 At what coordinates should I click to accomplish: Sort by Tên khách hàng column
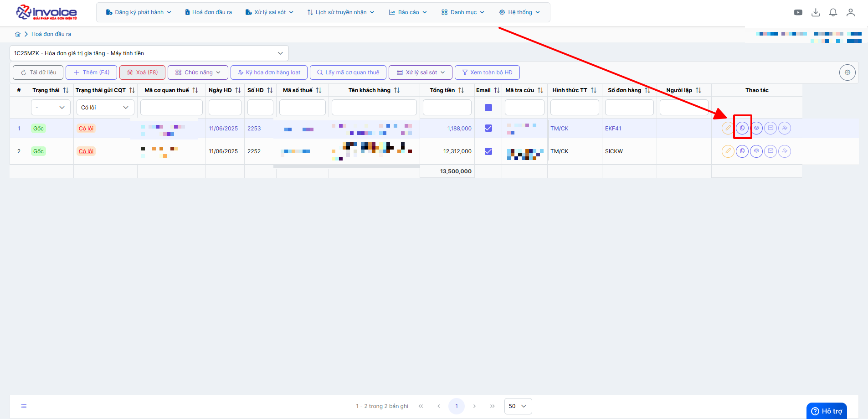(397, 90)
